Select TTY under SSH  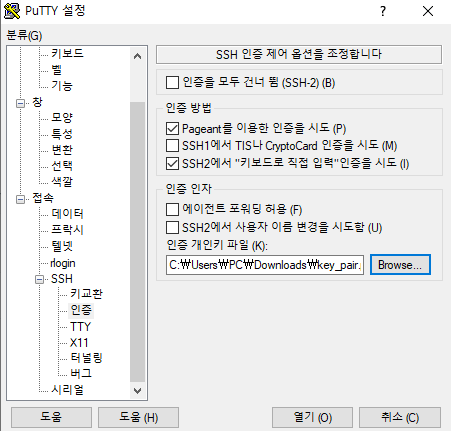(x=80, y=326)
